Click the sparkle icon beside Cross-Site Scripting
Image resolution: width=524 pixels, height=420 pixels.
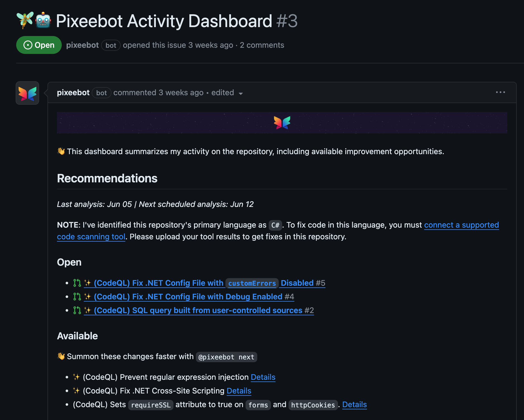pos(76,391)
